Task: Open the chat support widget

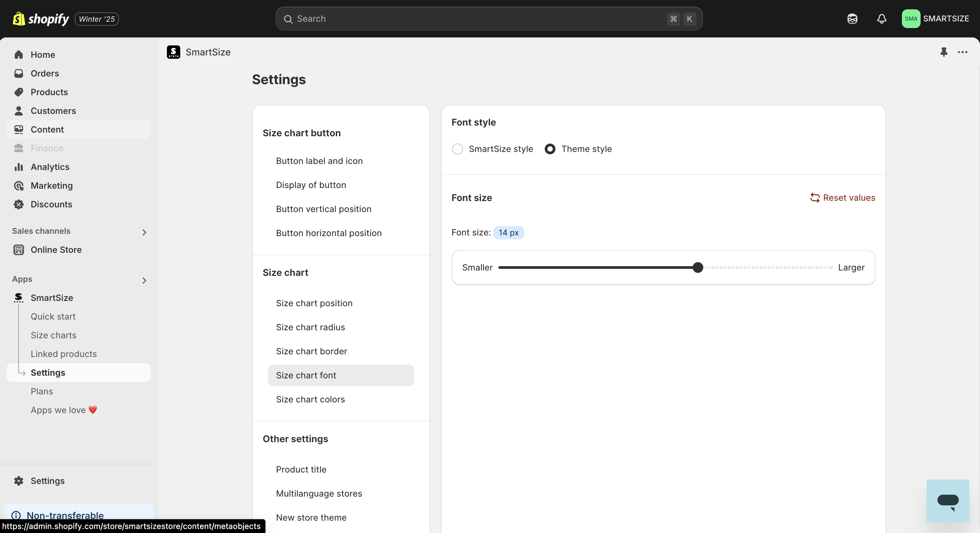Action: [x=948, y=501]
